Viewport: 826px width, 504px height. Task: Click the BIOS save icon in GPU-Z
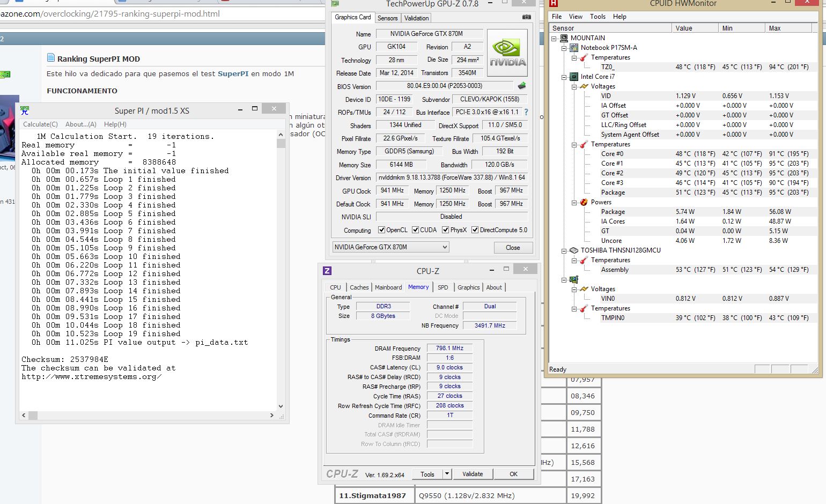coord(521,86)
